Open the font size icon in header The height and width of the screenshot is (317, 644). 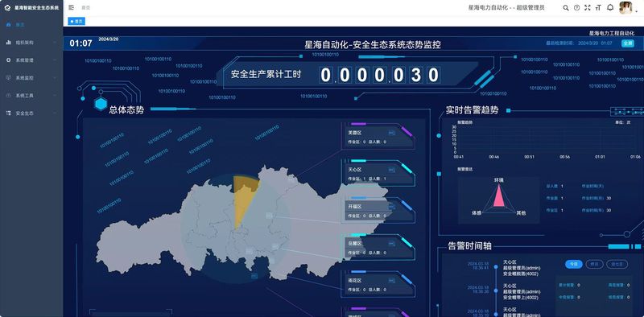click(x=598, y=8)
